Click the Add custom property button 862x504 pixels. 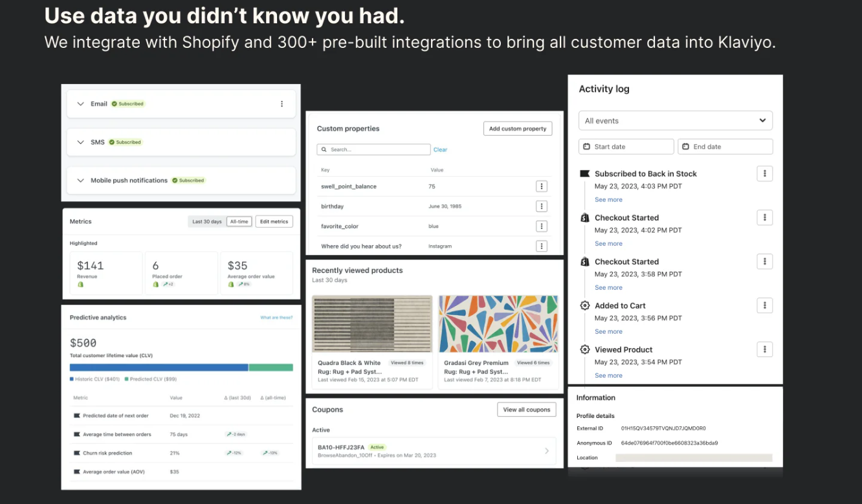518,129
